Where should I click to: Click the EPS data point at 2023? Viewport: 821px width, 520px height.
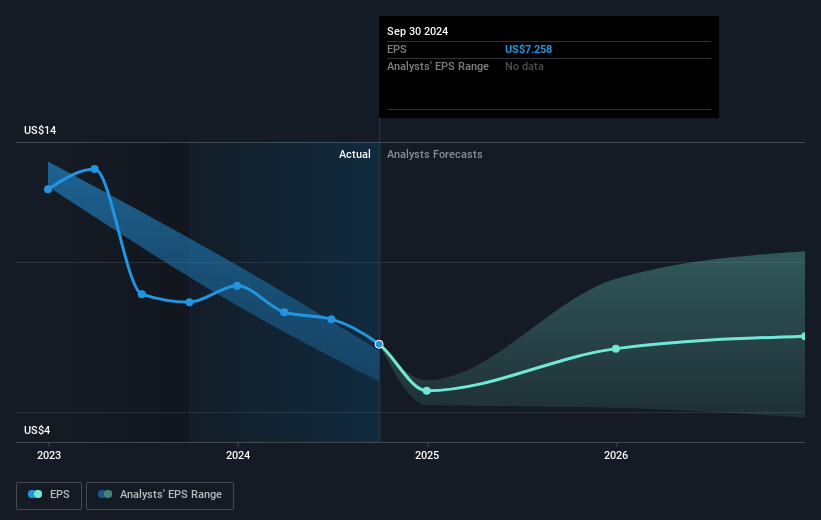click(x=48, y=189)
